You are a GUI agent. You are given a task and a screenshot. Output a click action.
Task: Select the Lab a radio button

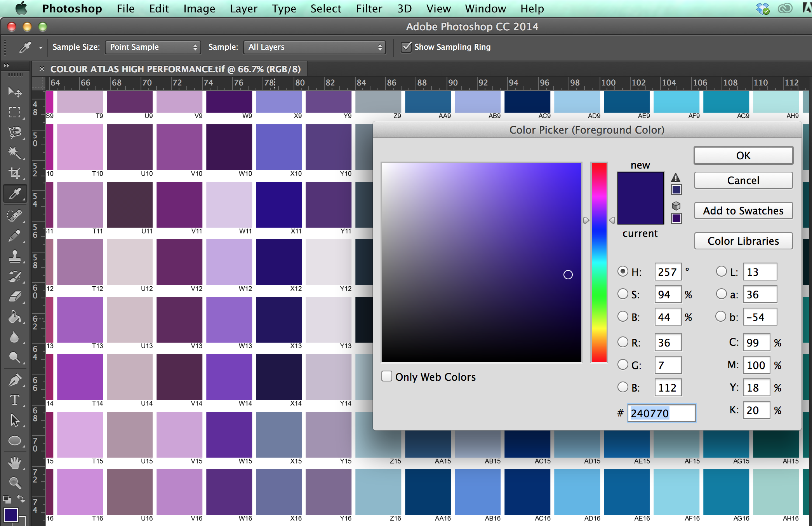pyautogui.click(x=722, y=294)
